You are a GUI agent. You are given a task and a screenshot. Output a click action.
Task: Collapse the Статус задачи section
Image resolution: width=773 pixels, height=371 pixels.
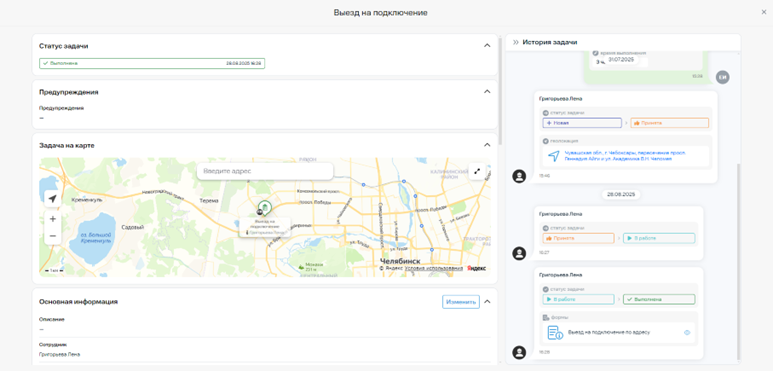pyautogui.click(x=487, y=46)
